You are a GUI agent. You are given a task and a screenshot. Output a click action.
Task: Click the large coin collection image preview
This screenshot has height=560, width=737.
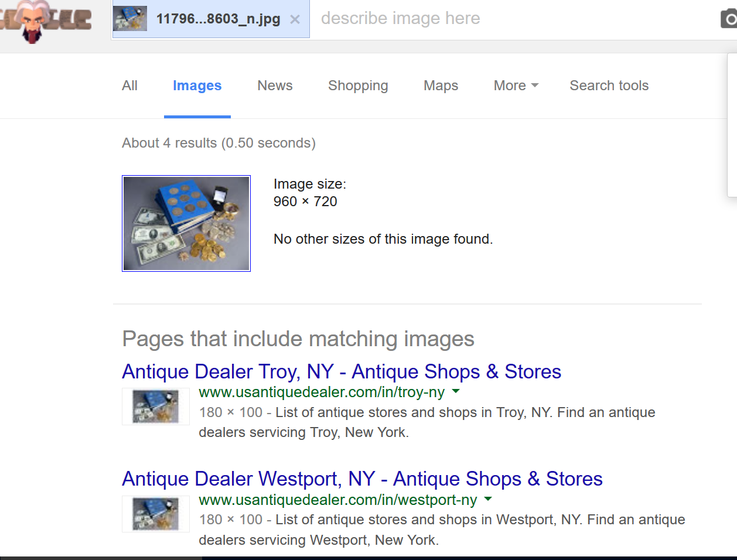[186, 223]
